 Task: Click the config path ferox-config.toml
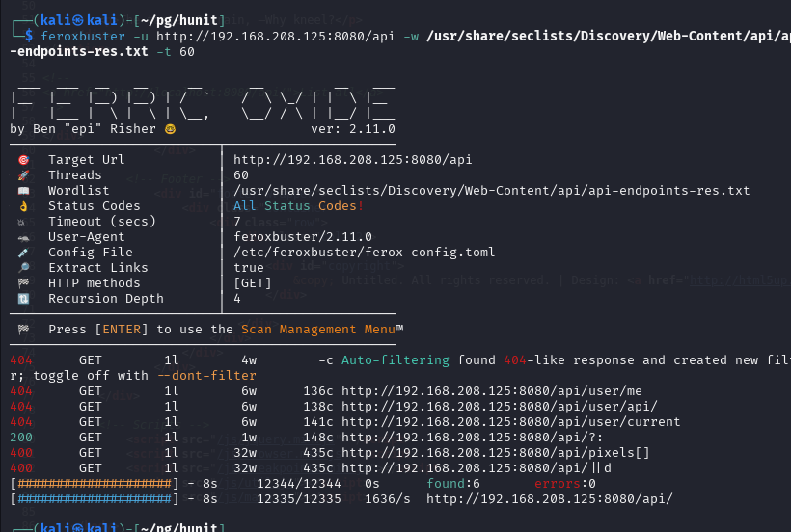click(365, 253)
